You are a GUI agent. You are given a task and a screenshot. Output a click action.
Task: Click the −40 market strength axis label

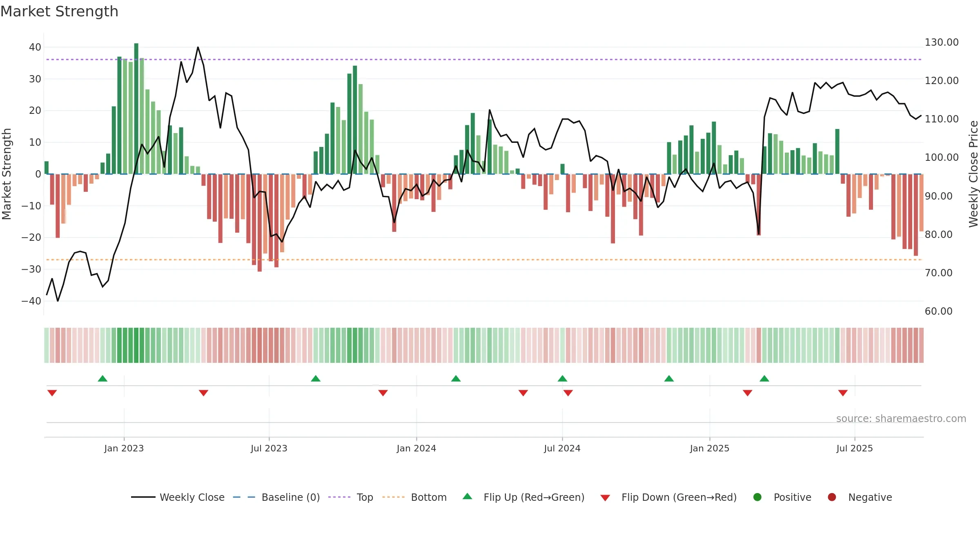[x=31, y=301]
